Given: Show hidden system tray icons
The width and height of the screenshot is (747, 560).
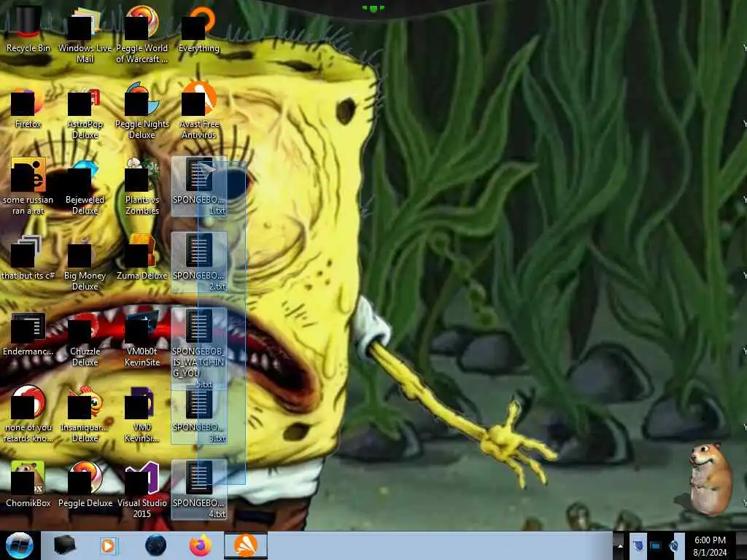Looking at the screenshot, I should (x=620, y=545).
